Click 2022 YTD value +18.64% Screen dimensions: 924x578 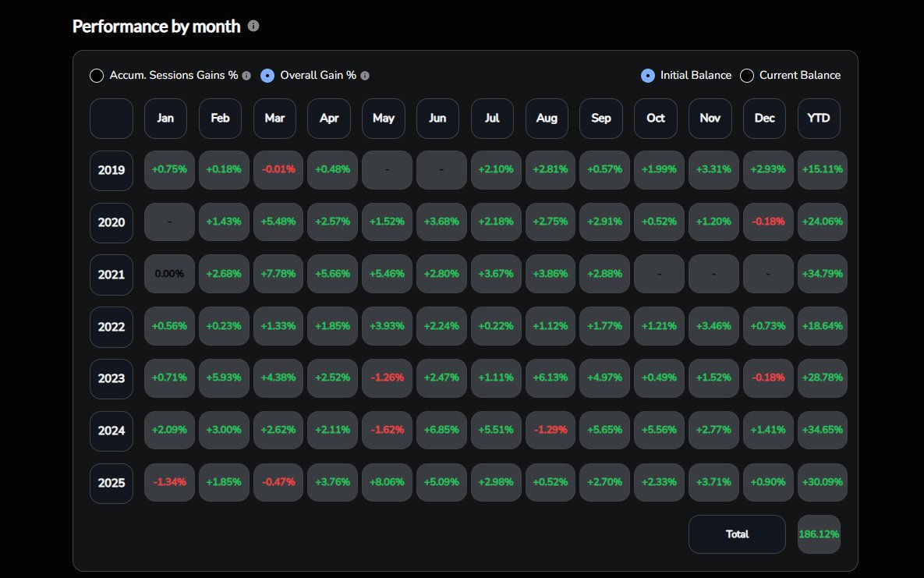(823, 326)
